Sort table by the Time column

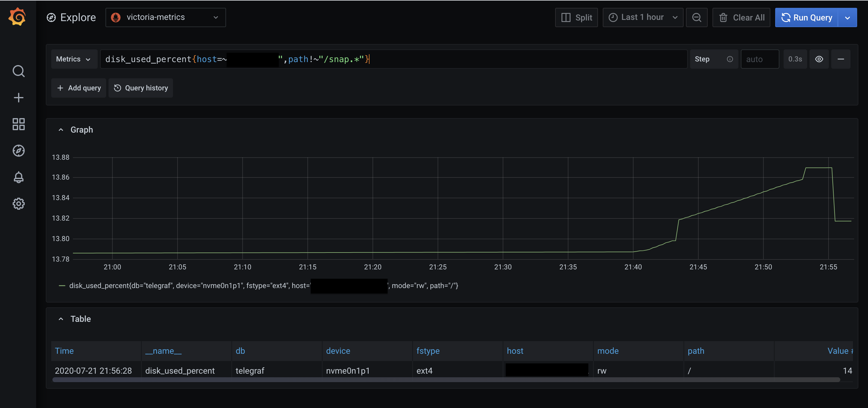pyautogui.click(x=64, y=351)
